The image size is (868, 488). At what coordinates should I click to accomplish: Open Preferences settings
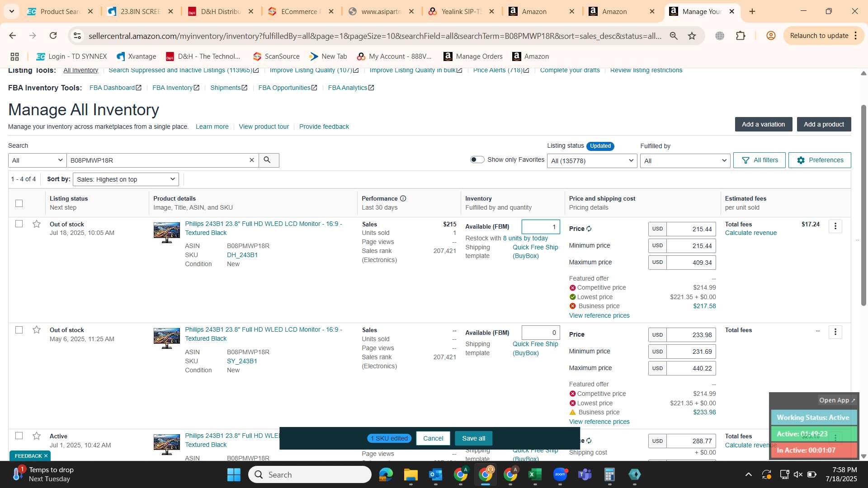820,160
